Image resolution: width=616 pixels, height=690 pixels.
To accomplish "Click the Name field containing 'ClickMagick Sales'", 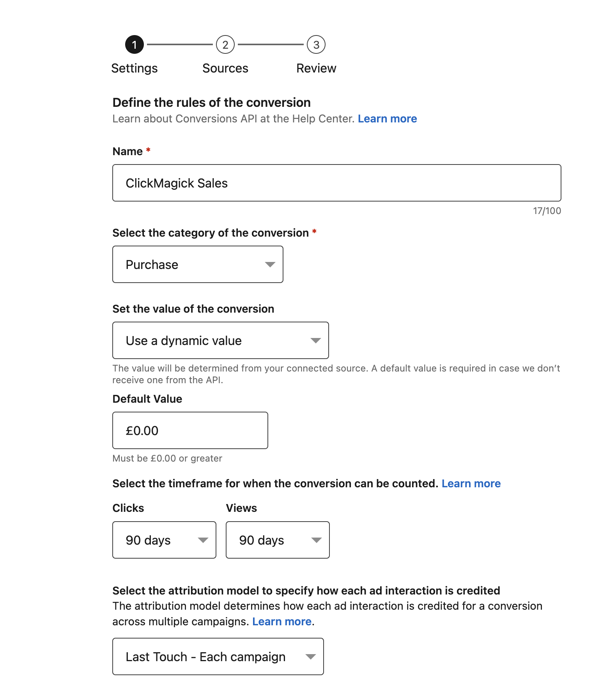I will pyautogui.click(x=336, y=183).
